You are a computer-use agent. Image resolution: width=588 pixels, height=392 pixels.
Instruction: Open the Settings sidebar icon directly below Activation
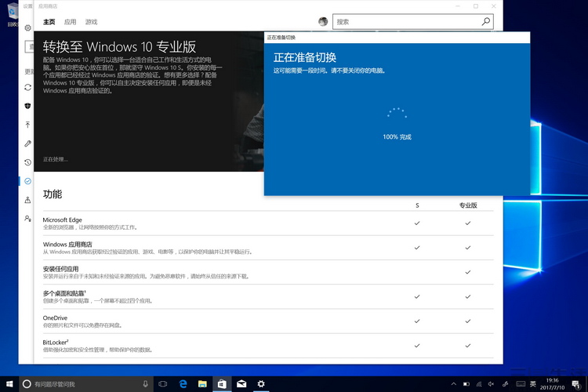(27, 200)
